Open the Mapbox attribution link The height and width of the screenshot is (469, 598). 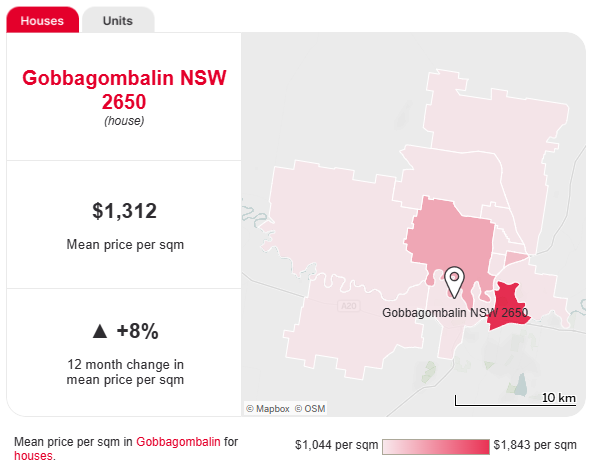268,409
